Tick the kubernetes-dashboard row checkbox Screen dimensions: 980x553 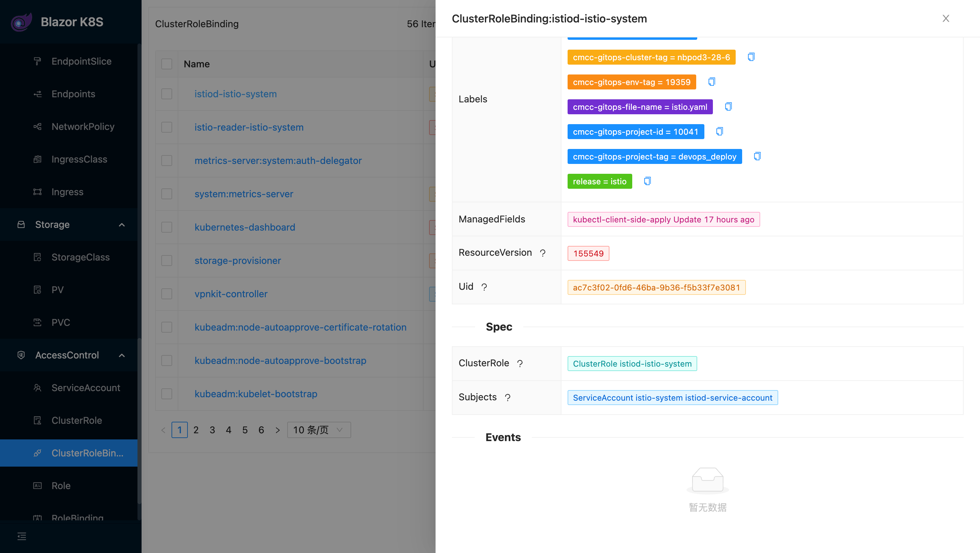pos(167,228)
